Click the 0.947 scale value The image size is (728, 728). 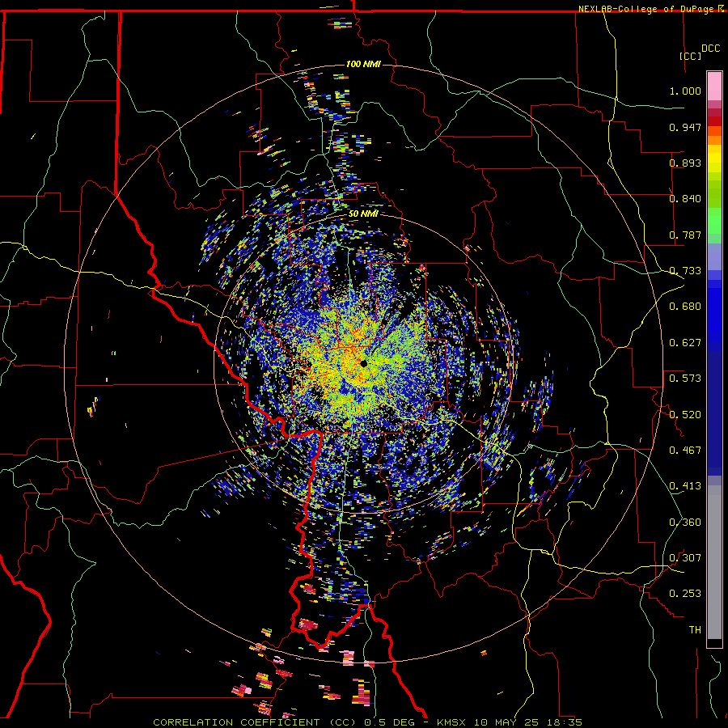[x=685, y=127]
